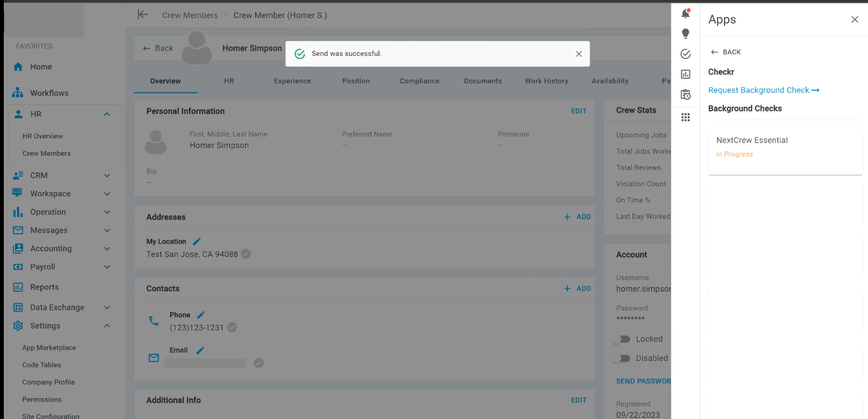The width and height of the screenshot is (868, 419).
Task: Open the Position tab
Action: tap(356, 81)
